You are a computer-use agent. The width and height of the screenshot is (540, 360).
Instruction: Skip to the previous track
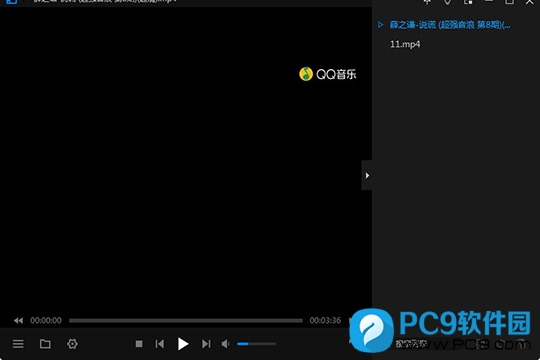pos(160,344)
